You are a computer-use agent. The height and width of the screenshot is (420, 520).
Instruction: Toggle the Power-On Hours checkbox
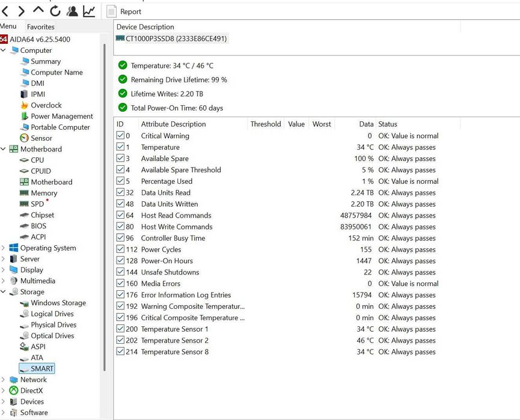[120, 261]
